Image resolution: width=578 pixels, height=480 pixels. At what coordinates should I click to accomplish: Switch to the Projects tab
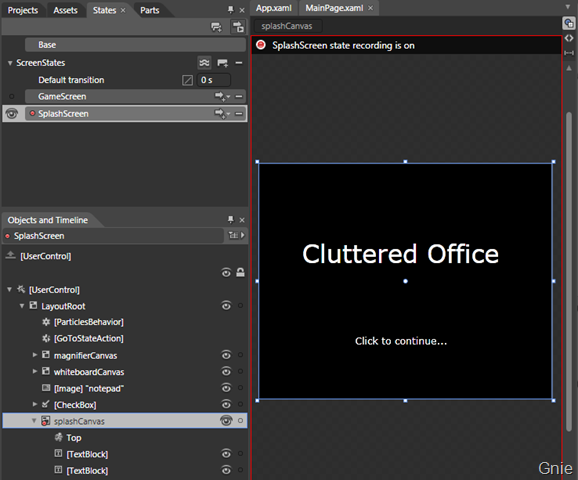pos(23,10)
